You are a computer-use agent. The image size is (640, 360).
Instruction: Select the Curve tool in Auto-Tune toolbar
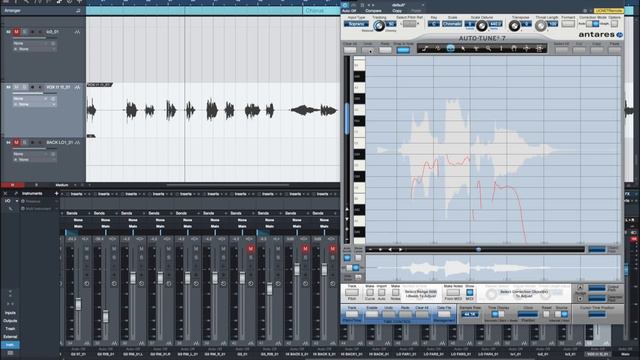(x=438, y=49)
